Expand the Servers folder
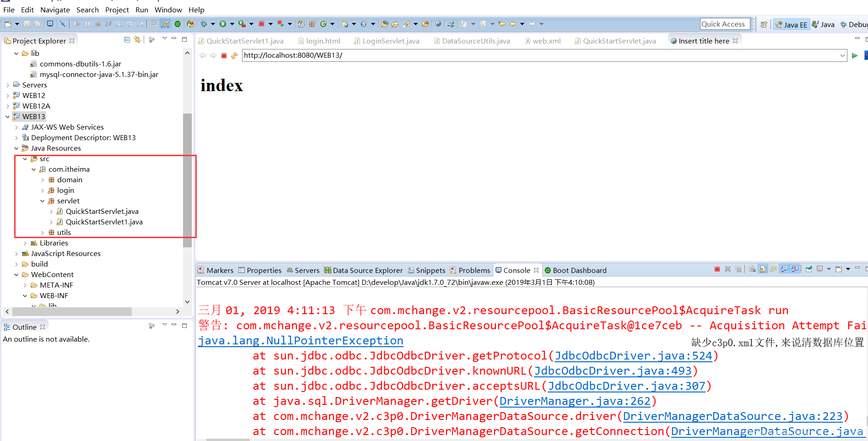Viewport: 868px width, 441px height. pyautogui.click(x=8, y=85)
